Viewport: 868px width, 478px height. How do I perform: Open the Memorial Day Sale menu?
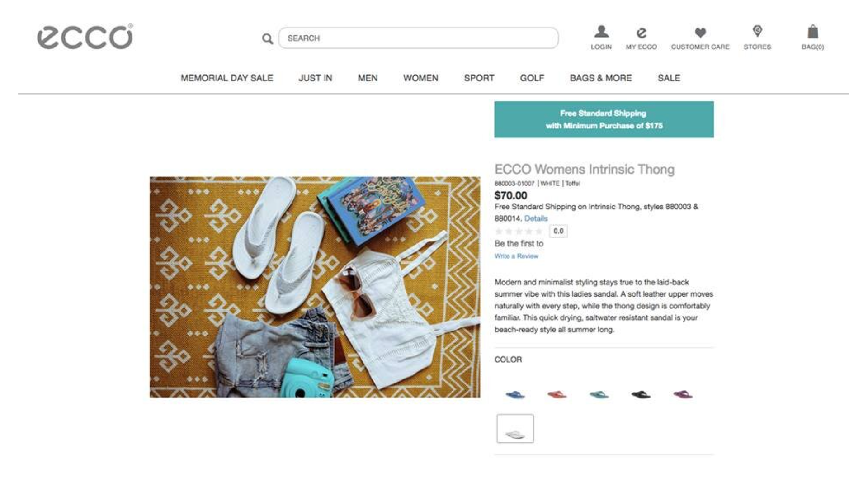tap(226, 78)
